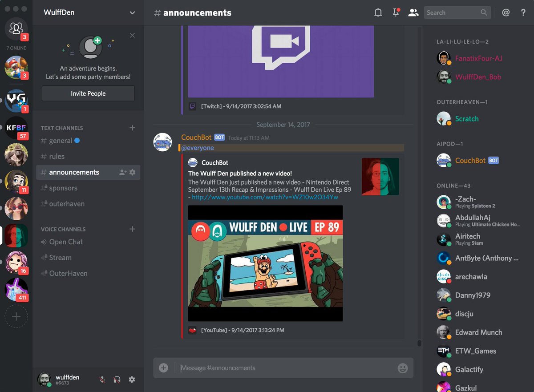
Task: Open the emoji picker
Action: click(402, 368)
